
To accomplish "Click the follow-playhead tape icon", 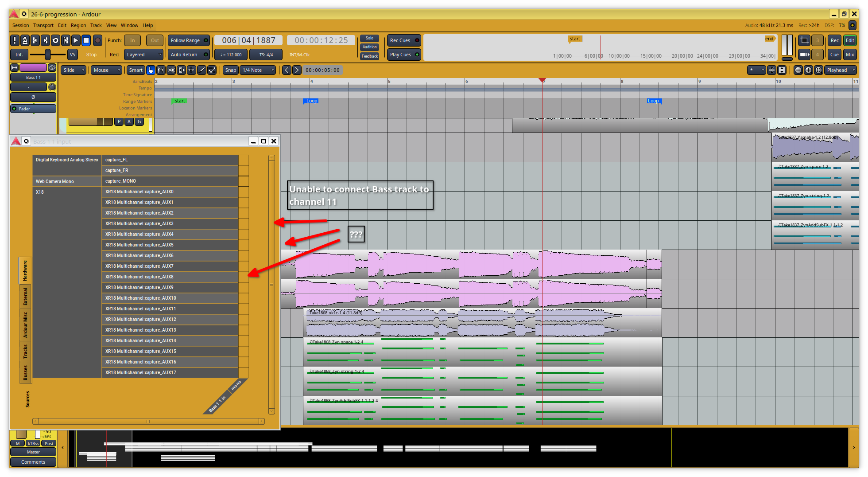I will click(804, 55).
